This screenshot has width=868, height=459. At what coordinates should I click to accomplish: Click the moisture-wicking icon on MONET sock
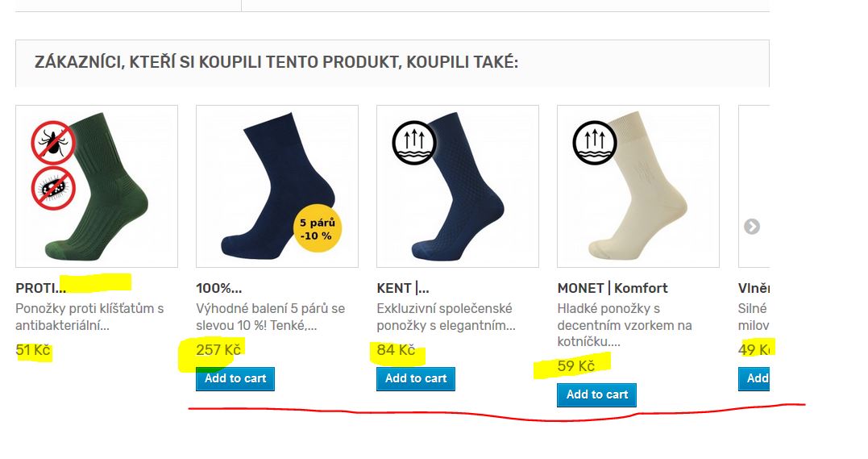594,143
